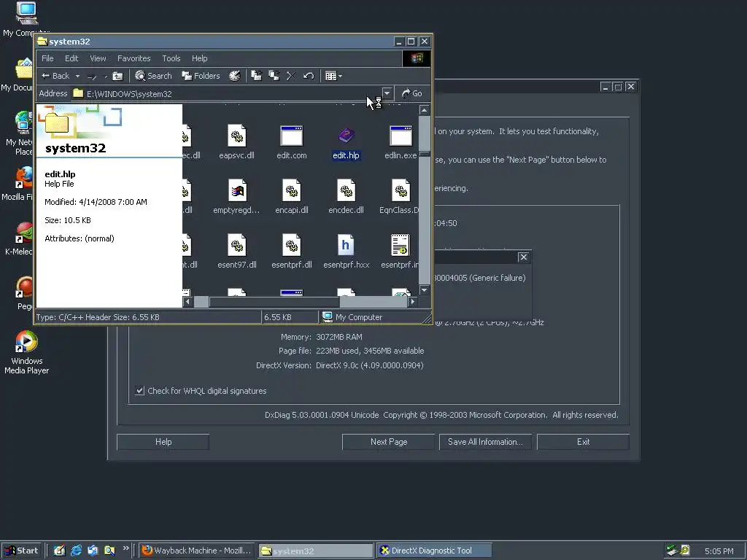Click the Safely Remove Hardware tray icon
747x560 pixels.
[x=672, y=551]
